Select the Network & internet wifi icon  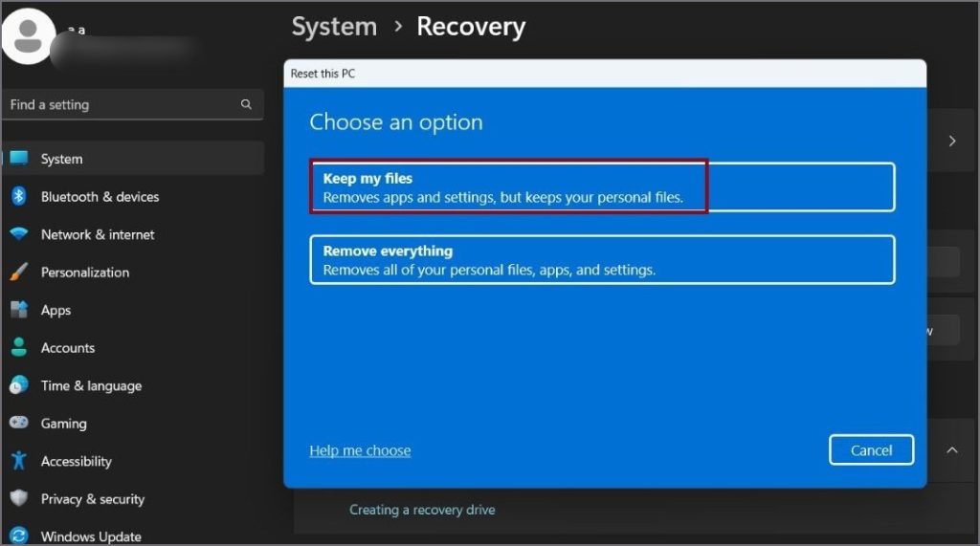point(19,234)
